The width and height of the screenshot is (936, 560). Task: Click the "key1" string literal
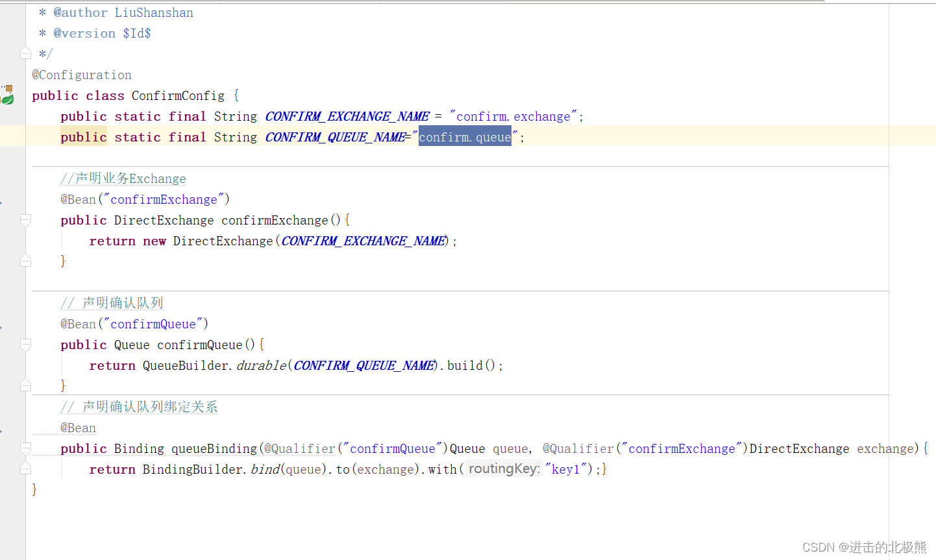566,469
